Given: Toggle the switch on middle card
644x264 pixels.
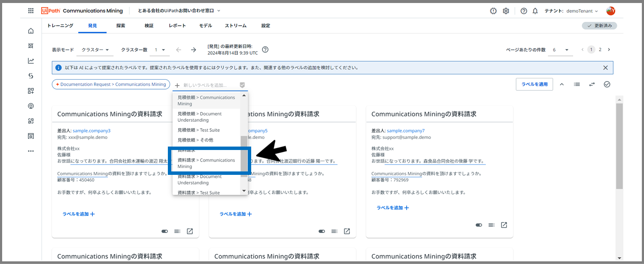Looking at the screenshot, I should tap(322, 231).
